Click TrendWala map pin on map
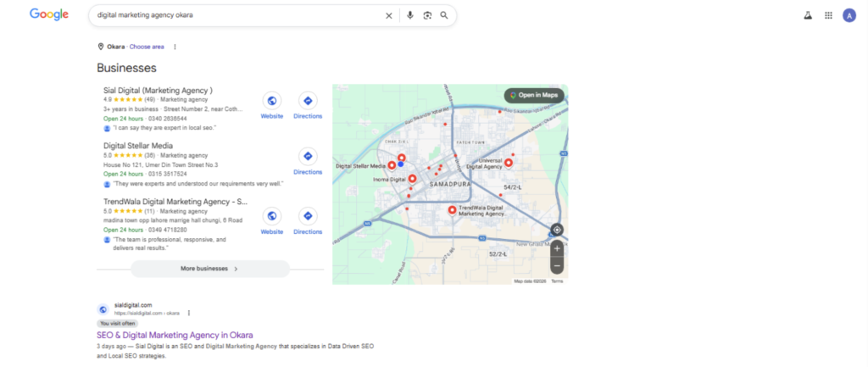 [453, 210]
